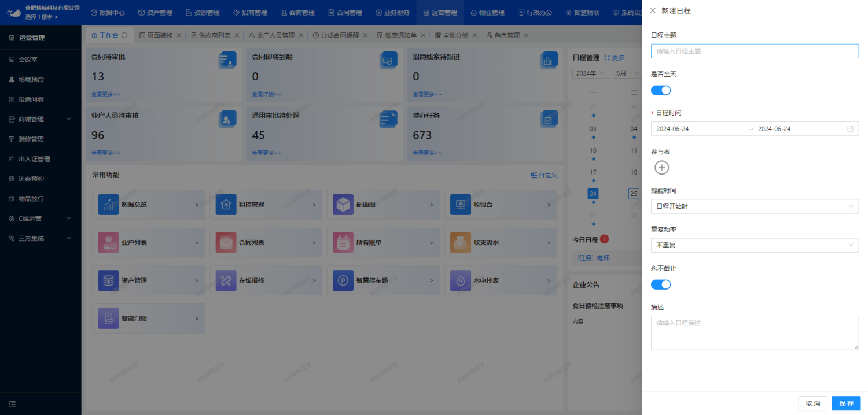Open the 合同管理 top menu
868x415 pixels.
[344, 13]
